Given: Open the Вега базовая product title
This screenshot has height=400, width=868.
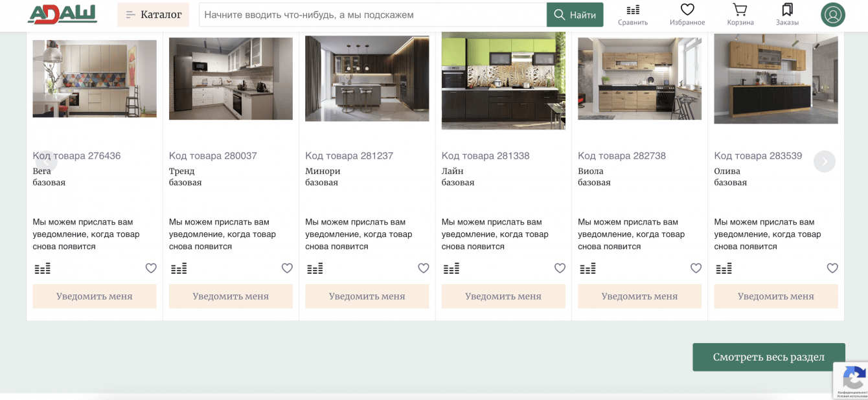Looking at the screenshot, I should coord(49,177).
